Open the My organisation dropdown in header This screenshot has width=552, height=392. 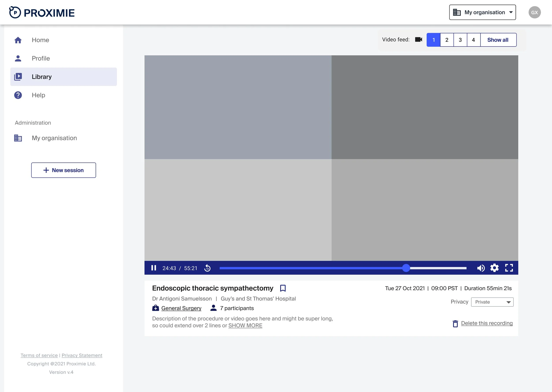[x=482, y=12]
